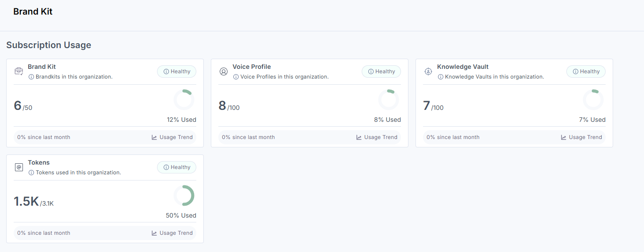Click the Healthy badge on Brand Kit card
This screenshot has height=252, width=644.
coord(177,71)
